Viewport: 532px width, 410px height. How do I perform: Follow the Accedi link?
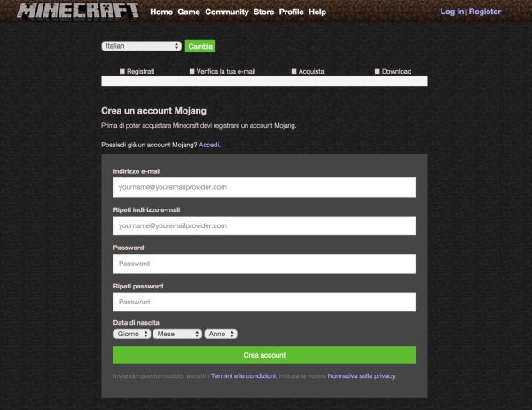(209, 145)
